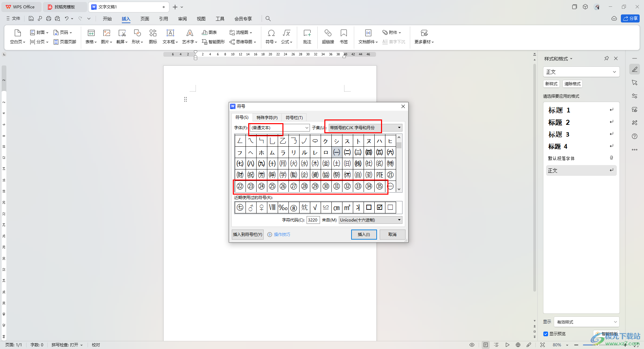The image size is (644, 349).
Task: Click the 插入(I) insert button
Action: click(364, 235)
